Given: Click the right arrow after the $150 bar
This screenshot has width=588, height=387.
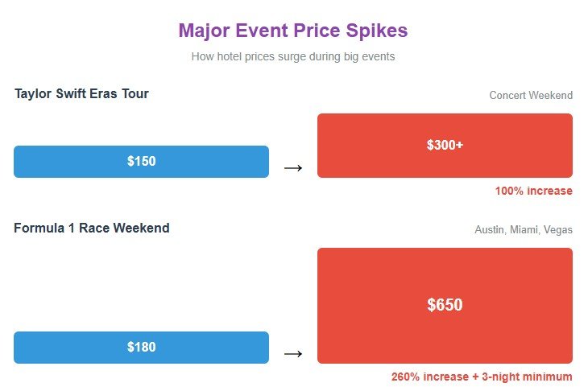Looking at the screenshot, I should click(293, 167).
